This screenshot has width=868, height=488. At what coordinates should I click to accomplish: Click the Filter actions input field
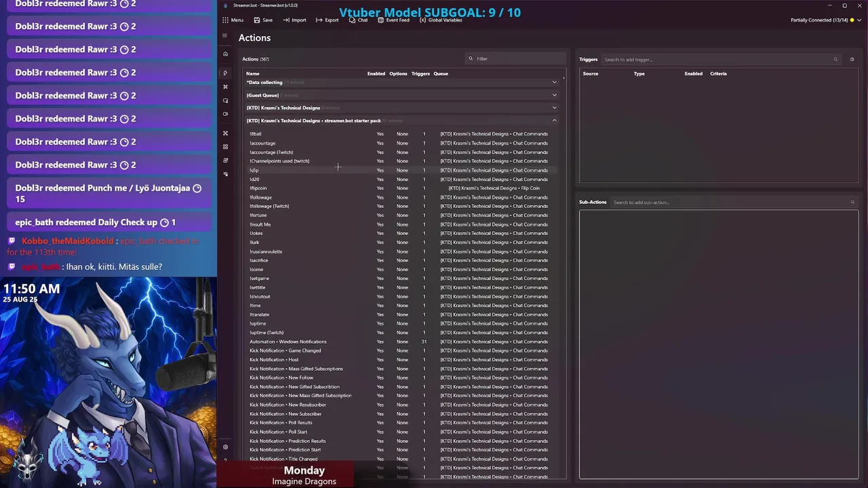pos(516,58)
